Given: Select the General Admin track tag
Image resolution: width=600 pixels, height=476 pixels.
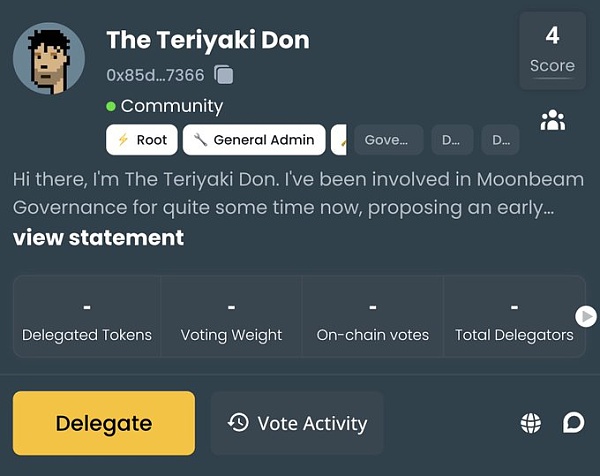Looking at the screenshot, I should coord(254,140).
